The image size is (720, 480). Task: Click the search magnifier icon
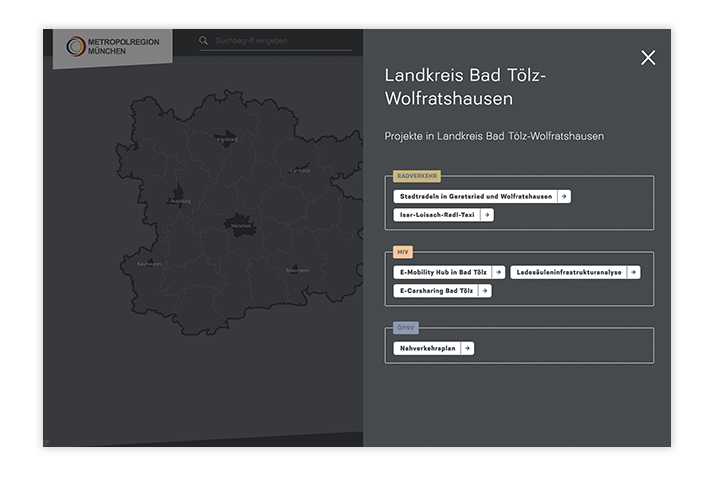(x=204, y=41)
